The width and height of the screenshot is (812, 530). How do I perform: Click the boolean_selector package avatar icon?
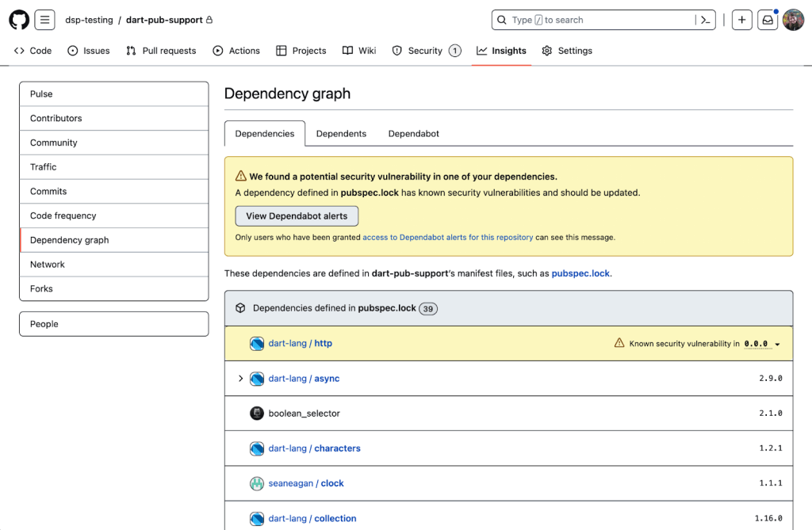257,414
